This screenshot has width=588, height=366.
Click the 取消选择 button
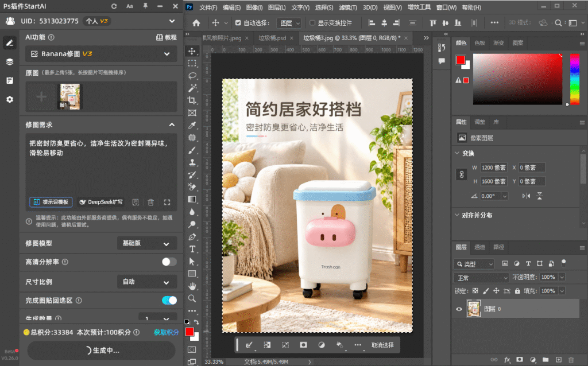382,345
